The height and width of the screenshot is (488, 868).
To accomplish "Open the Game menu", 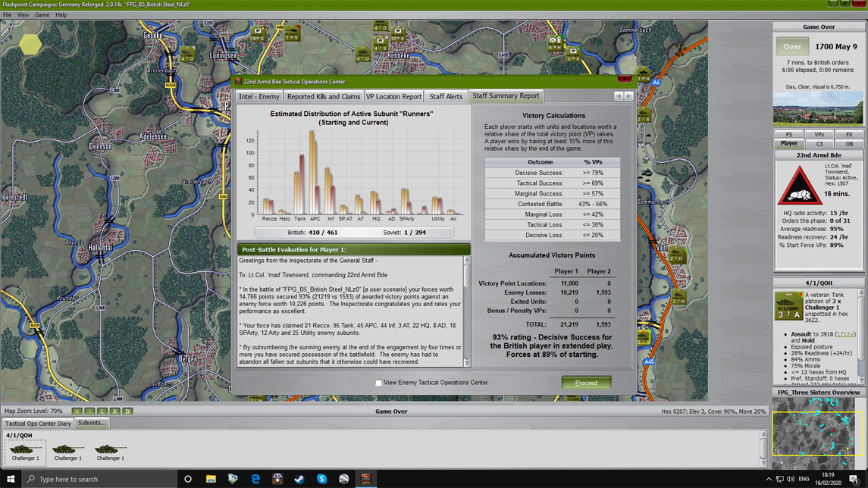I will 42,14.
